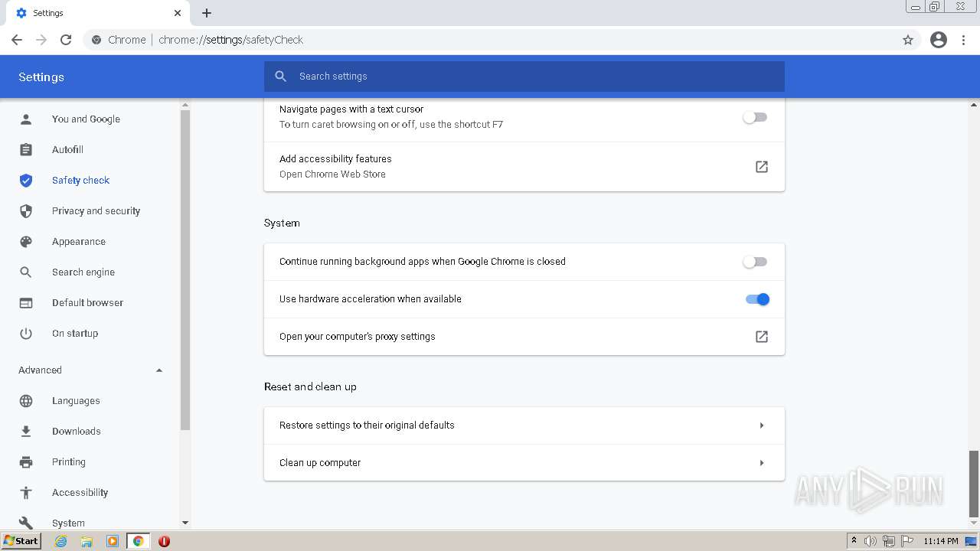Click the Search settings field
The width and height of the screenshot is (980, 551).
[524, 77]
